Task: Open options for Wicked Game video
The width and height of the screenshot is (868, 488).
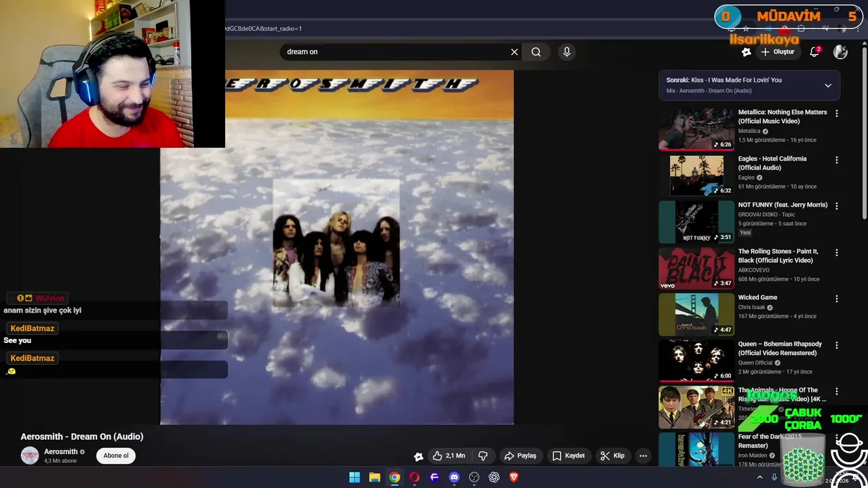Action: click(836, 299)
